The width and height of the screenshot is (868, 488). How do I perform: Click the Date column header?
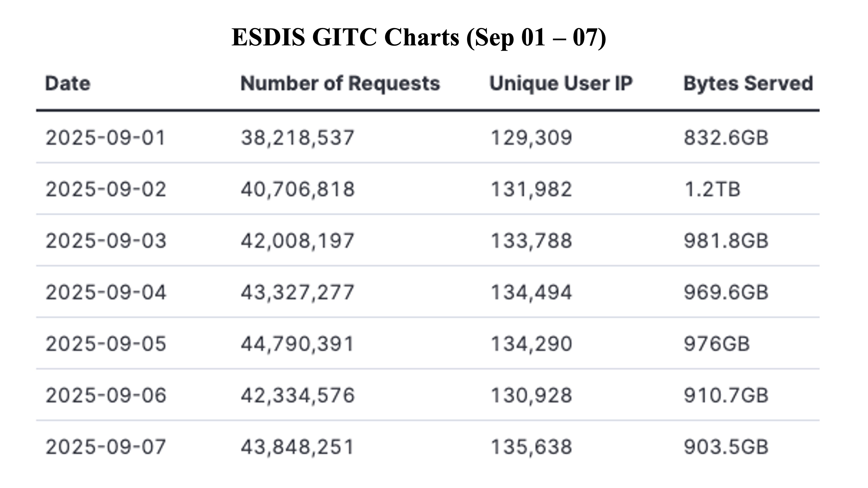pyautogui.click(x=68, y=83)
